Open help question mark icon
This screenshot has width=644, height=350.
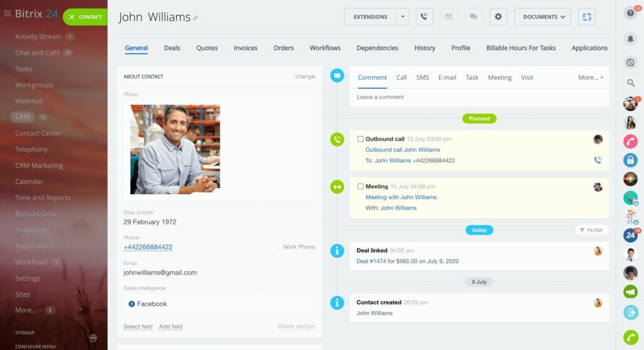click(x=630, y=13)
